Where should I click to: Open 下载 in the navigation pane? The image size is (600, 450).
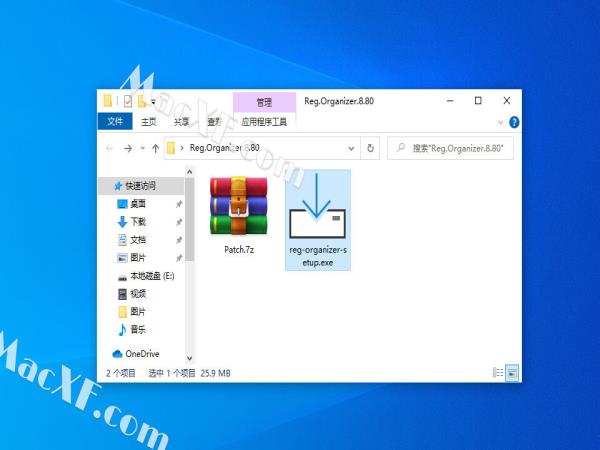click(x=138, y=222)
